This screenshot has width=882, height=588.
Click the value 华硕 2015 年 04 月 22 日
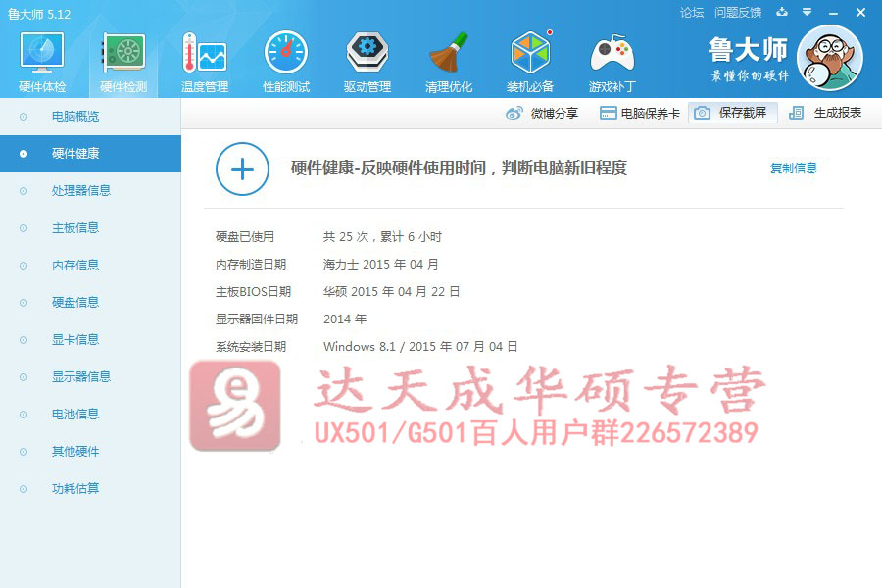click(391, 291)
